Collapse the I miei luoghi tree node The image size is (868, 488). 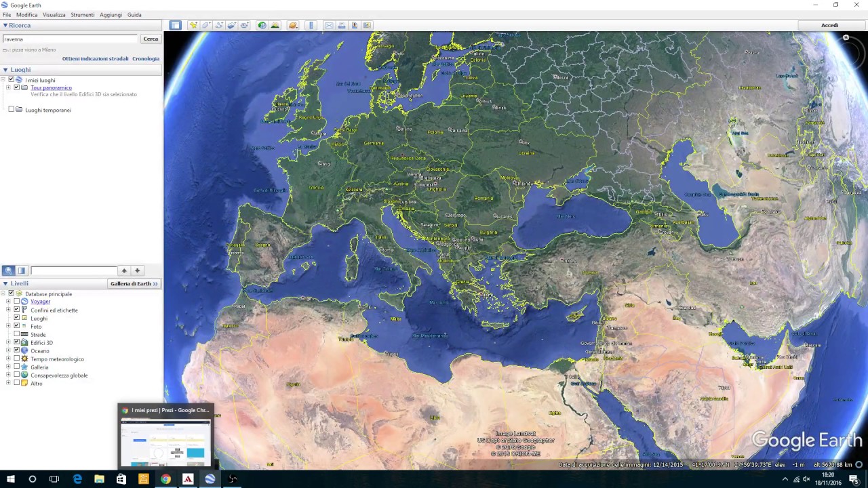tap(3, 80)
